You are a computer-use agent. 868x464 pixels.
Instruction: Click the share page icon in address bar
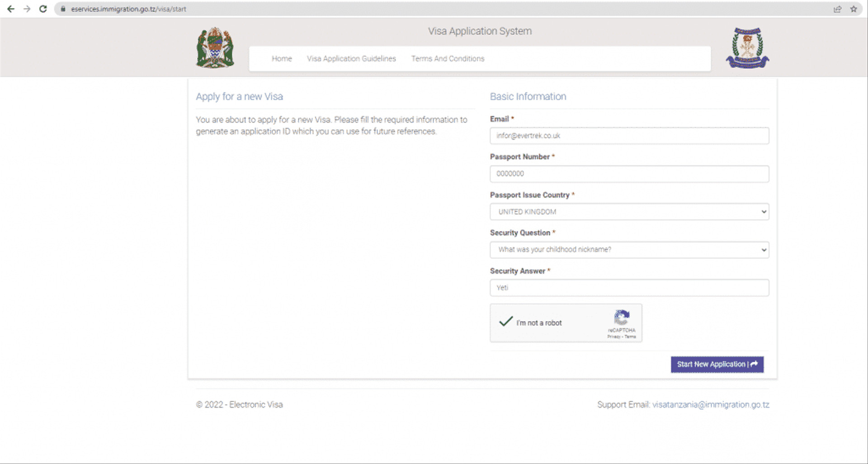[837, 9]
